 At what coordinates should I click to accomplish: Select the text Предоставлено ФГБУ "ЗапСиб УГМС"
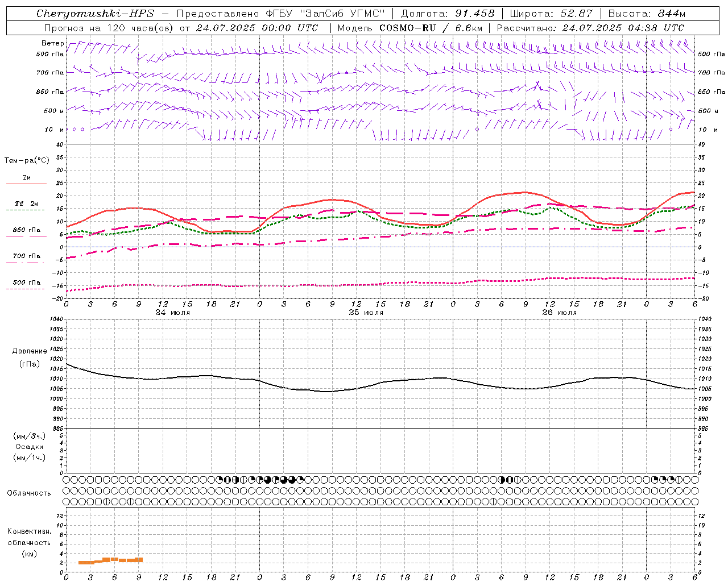281,14
